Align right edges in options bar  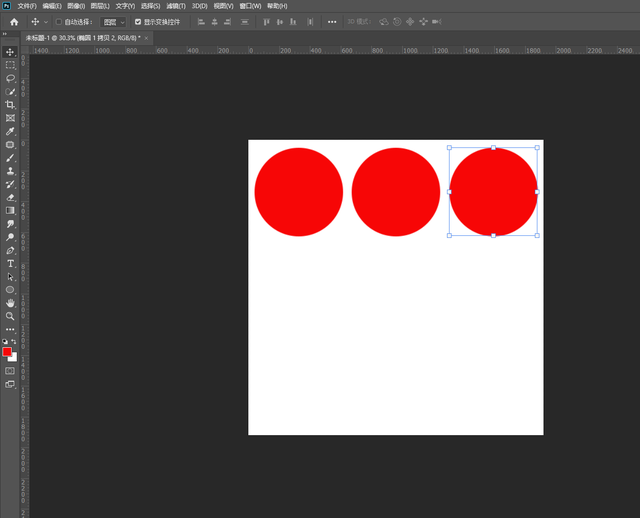click(227, 22)
